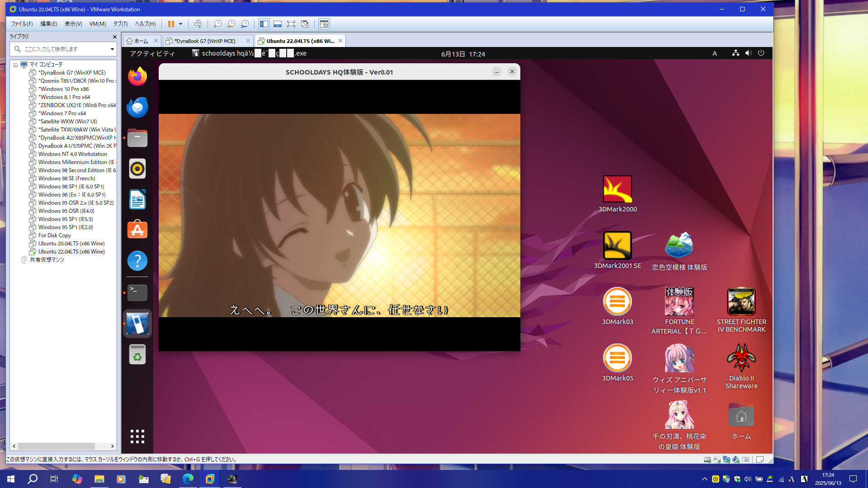The image size is (868, 488).
Task: Open Microsoft Edge from Windows taskbar
Action: click(x=188, y=479)
